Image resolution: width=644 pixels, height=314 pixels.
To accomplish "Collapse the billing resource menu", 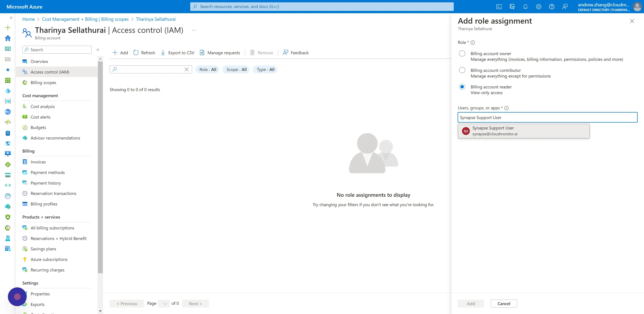I will pos(98,50).
